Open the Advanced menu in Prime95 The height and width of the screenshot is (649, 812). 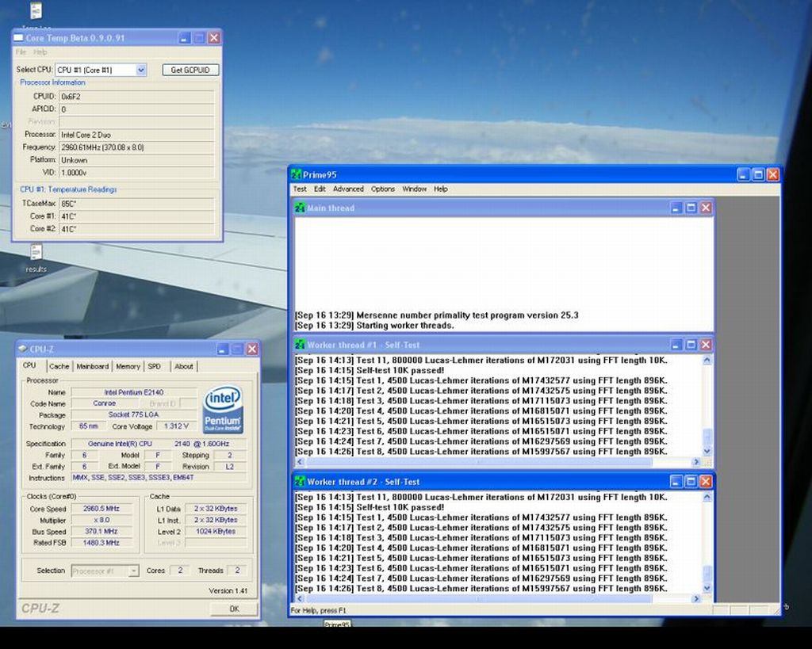(x=348, y=189)
